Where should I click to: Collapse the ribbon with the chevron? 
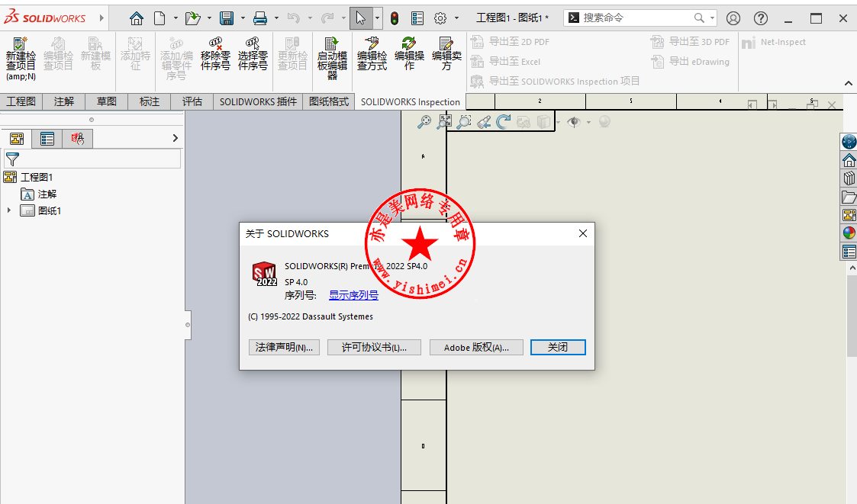click(849, 84)
